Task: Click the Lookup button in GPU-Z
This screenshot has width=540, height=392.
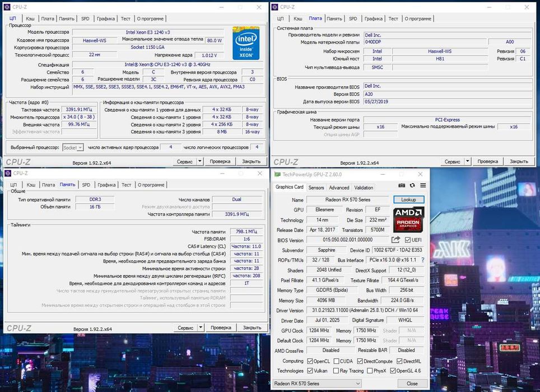Action: (x=408, y=199)
